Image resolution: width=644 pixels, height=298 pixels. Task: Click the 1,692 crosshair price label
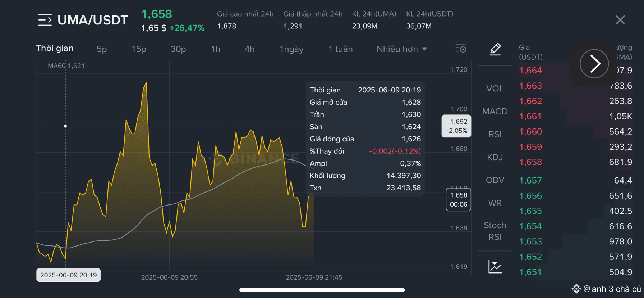456,126
